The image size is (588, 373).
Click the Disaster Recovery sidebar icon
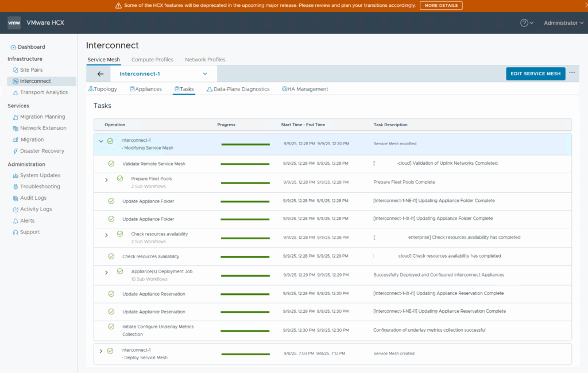[16, 151]
